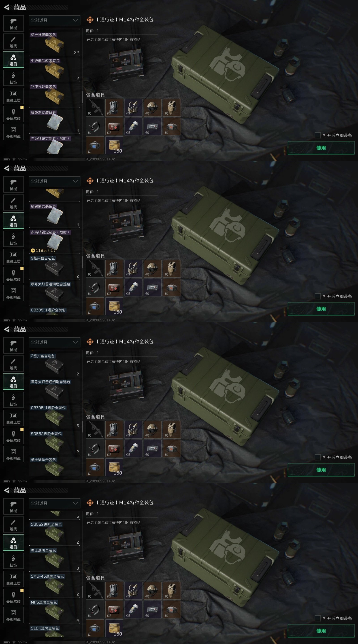Enable 打开后立即装备 in the view listing SMG-45进阶全装包
Viewport: 358px width, 644px height.
[318, 618]
